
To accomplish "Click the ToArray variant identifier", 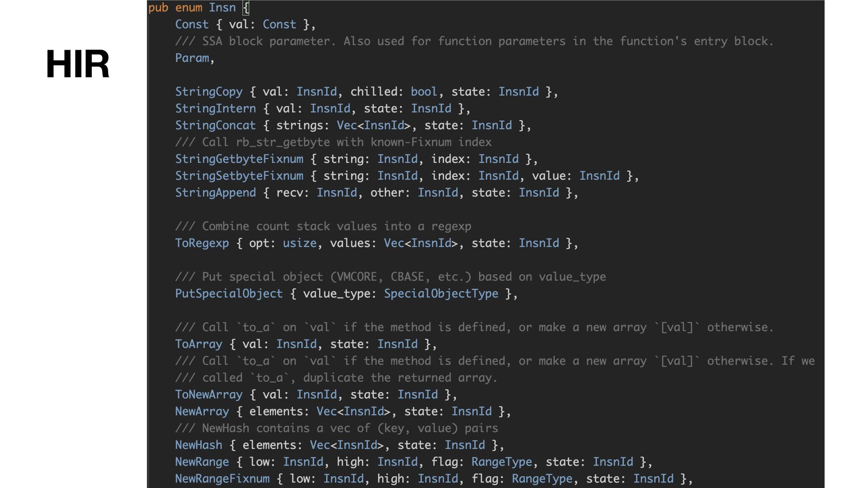I will (198, 344).
